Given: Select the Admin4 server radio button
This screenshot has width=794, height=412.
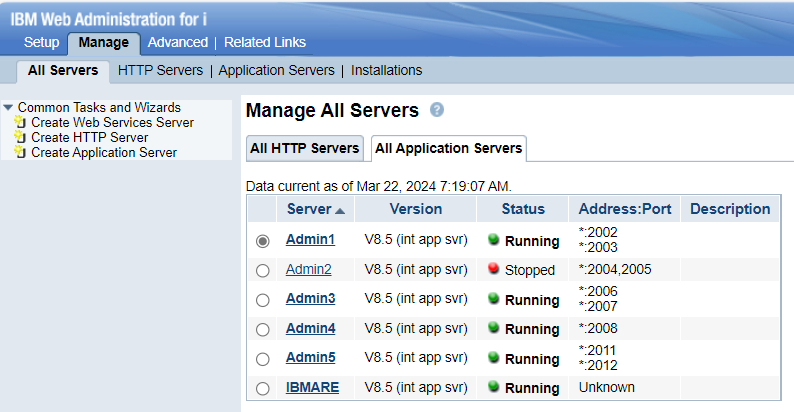Looking at the screenshot, I should click(263, 329).
